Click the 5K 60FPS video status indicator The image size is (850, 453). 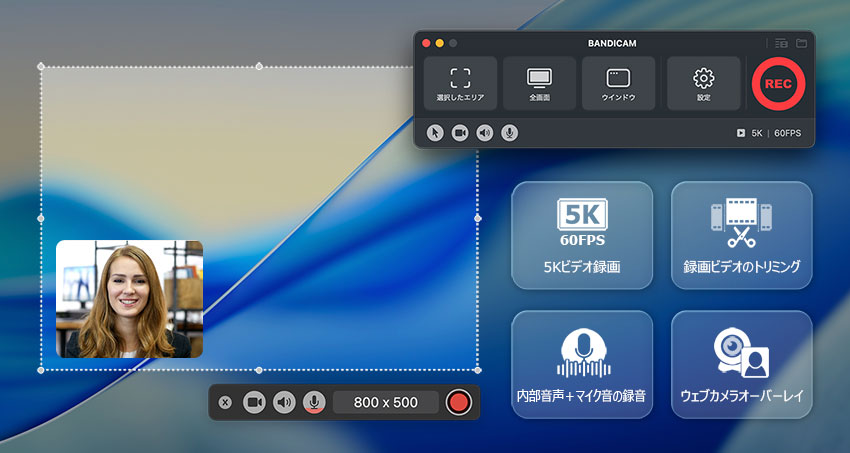769,133
